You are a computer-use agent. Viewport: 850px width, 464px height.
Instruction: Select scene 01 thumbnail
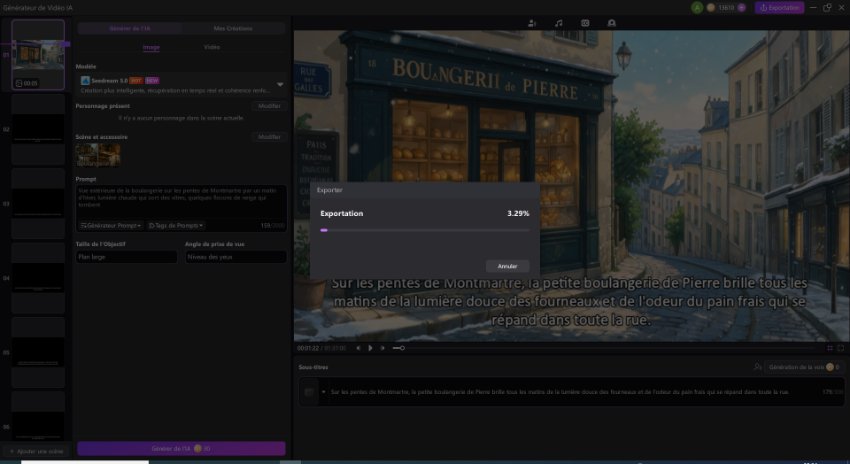pos(38,55)
